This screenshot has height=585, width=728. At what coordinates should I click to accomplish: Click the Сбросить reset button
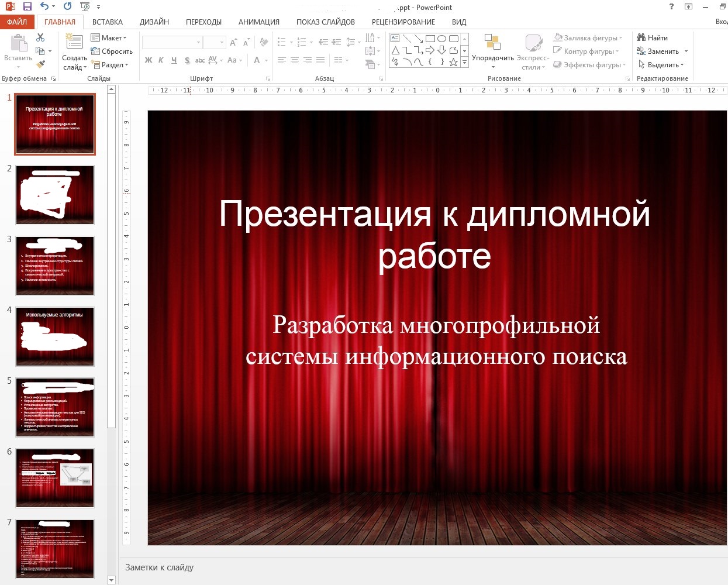[112, 51]
